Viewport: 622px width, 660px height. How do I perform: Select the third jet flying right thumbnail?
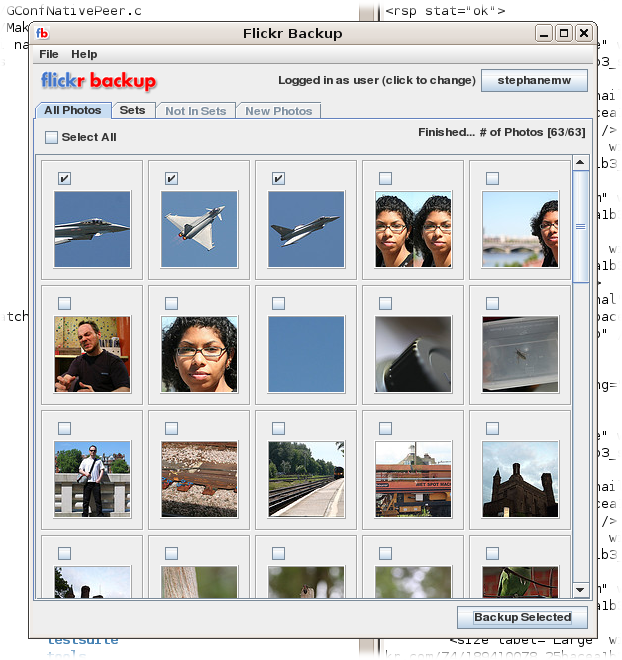(306, 229)
